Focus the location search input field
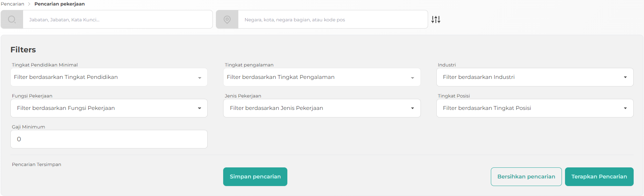644x196 pixels. pyautogui.click(x=333, y=19)
